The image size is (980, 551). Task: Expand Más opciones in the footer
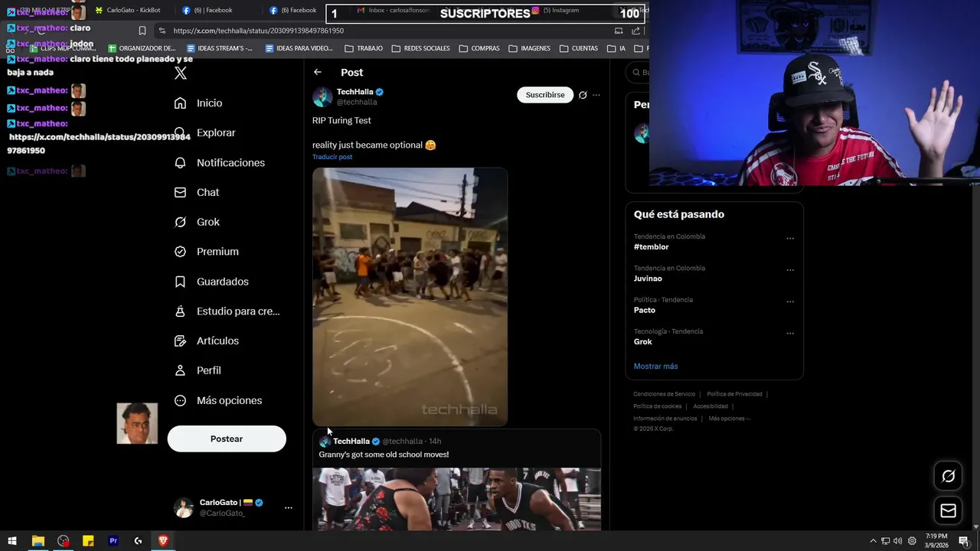(x=729, y=419)
